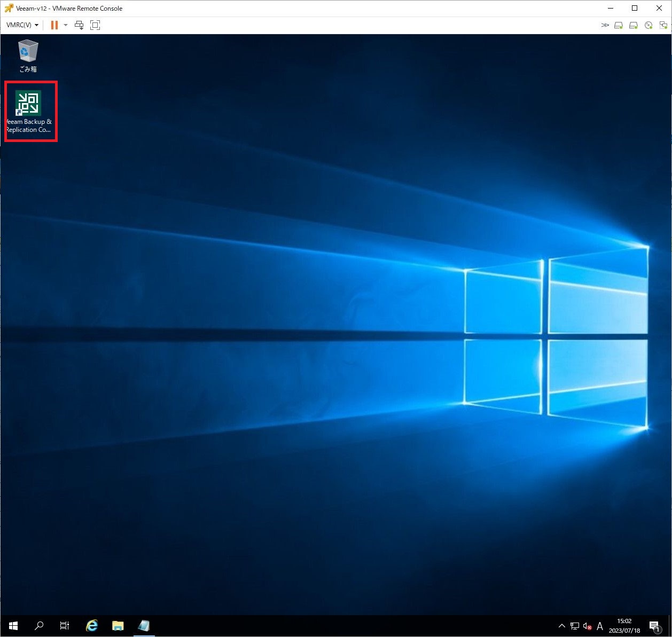672x637 pixels.
Task: Select the Veeam Backup & Replication Console shortcut
Action: [x=28, y=112]
